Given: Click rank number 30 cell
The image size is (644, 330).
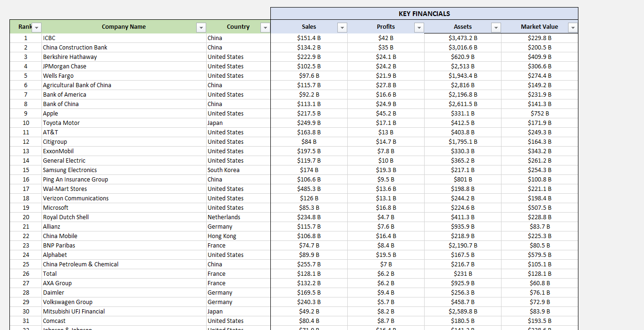Looking at the screenshot, I should coord(25,312).
